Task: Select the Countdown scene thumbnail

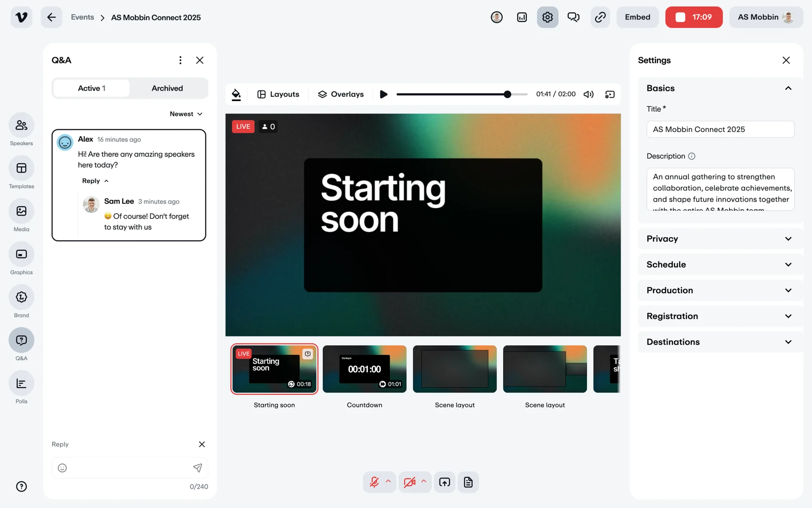Action: tap(364, 369)
